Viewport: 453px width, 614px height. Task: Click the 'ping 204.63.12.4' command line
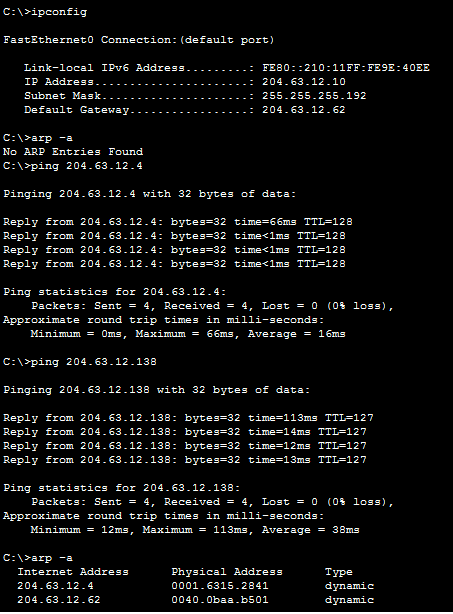(73, 166)
